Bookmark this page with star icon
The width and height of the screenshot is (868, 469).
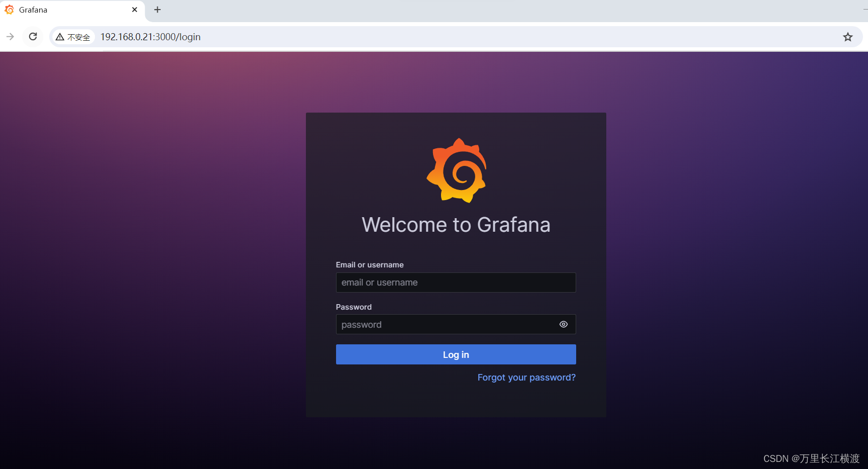coord(848,37)
